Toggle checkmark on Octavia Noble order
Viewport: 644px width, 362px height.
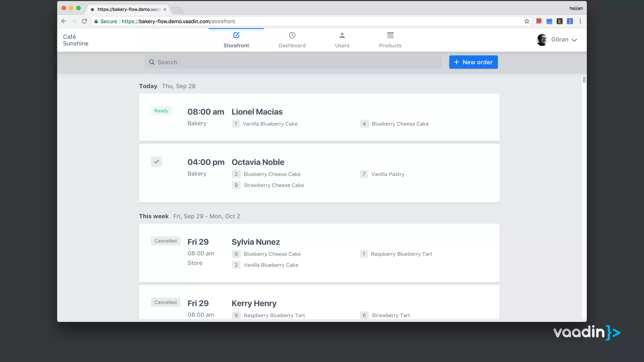point(156,162)
